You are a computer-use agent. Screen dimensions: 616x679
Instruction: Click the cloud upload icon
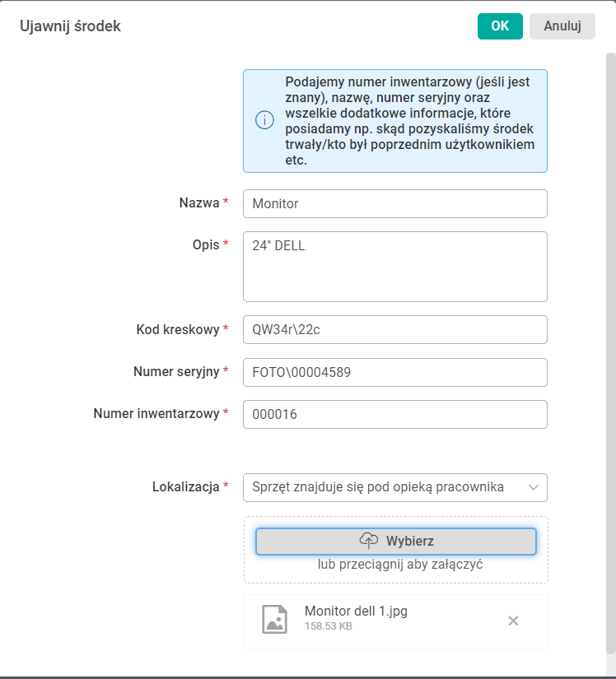click(x=368, y=541)
